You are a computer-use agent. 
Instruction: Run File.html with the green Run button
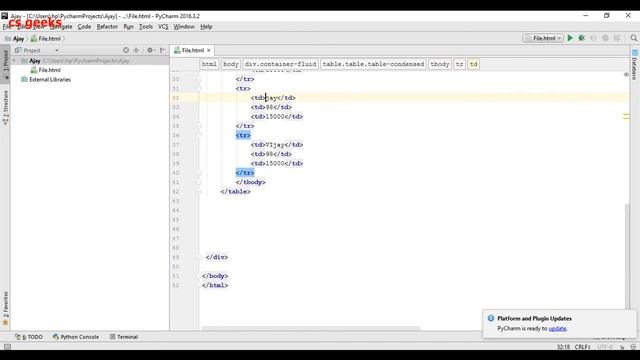pyautogui.click(x=570, y=38)
